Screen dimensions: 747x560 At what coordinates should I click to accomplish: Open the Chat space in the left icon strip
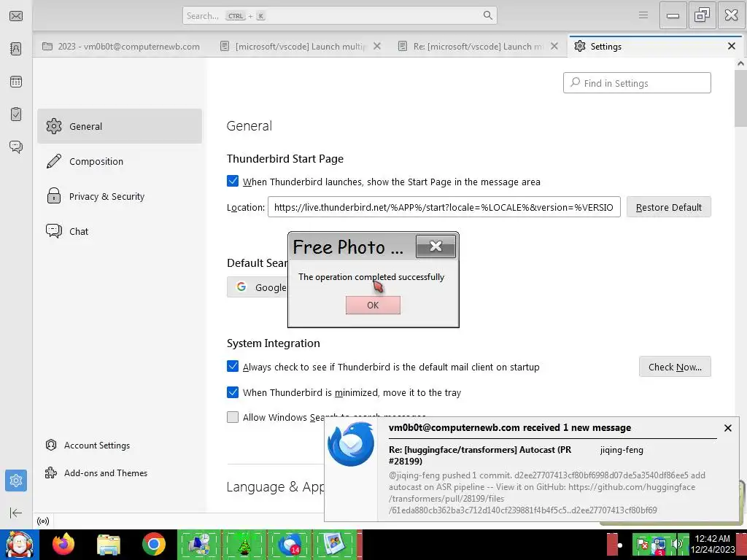[x=16, y=146]
